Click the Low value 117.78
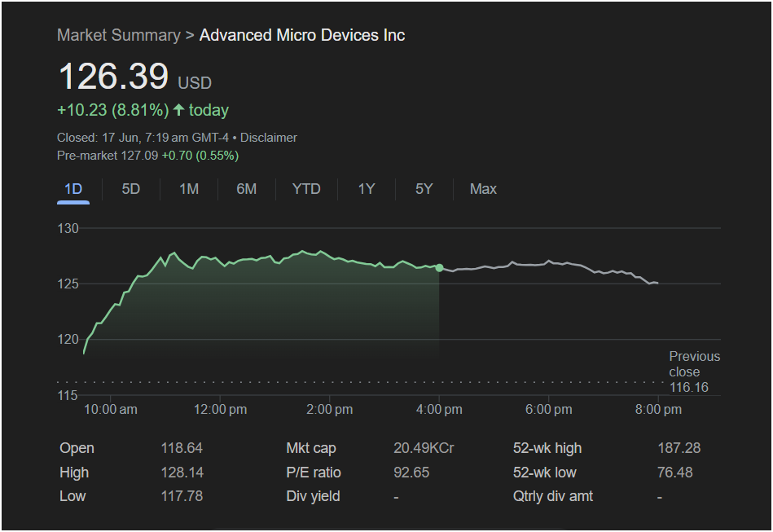773x532 pixels. 182,496
